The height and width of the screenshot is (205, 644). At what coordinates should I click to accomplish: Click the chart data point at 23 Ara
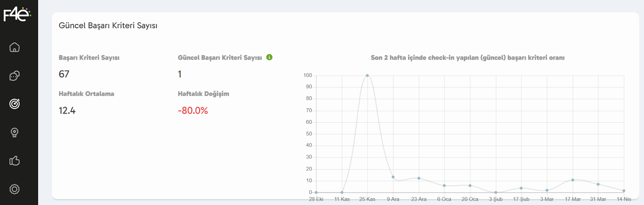[419, 178]
